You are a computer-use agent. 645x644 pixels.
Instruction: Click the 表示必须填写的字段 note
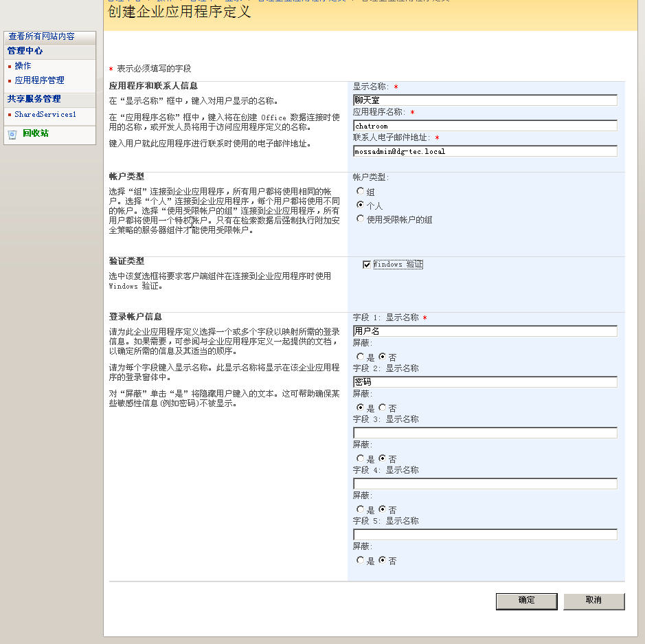point(154,68)
